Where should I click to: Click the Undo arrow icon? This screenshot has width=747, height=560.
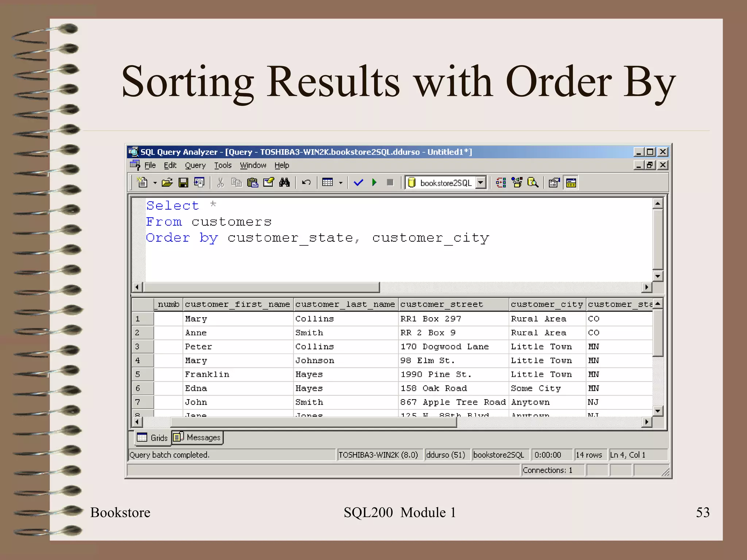[x=306, y=182]
